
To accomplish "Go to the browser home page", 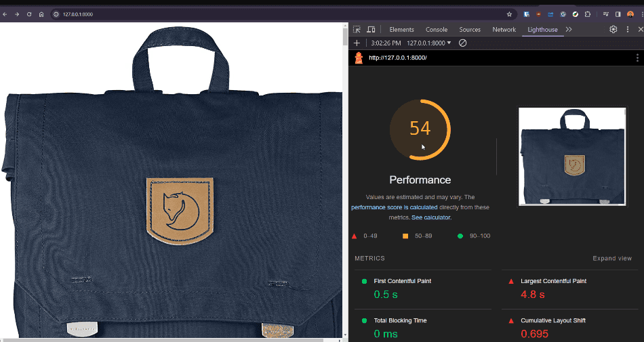I will click(x=41, y=14).
